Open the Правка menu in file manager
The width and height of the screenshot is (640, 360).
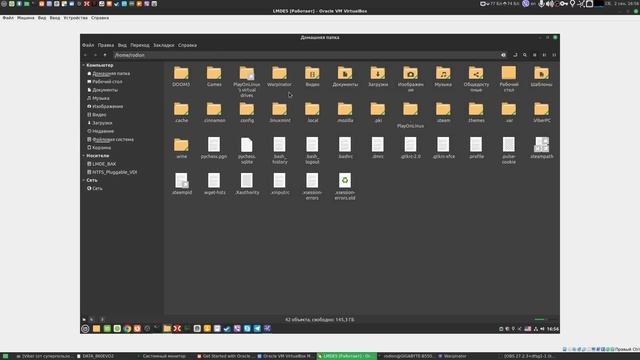[x=106, y=45]
